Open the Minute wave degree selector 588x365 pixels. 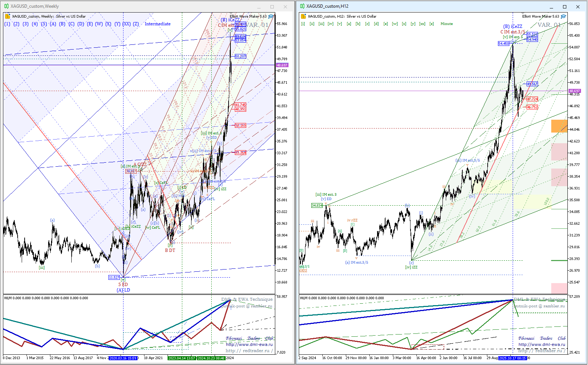(x=447, y=24)
